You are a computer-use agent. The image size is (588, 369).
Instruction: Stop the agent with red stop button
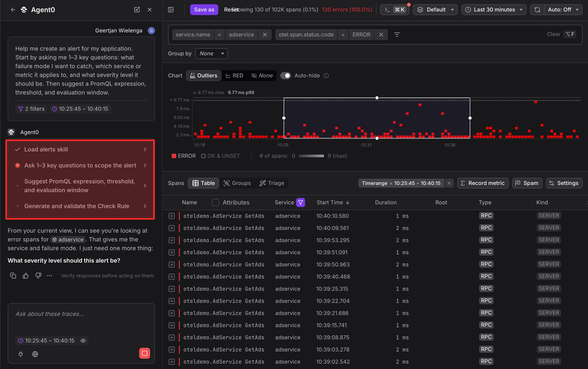coord(145,353)
